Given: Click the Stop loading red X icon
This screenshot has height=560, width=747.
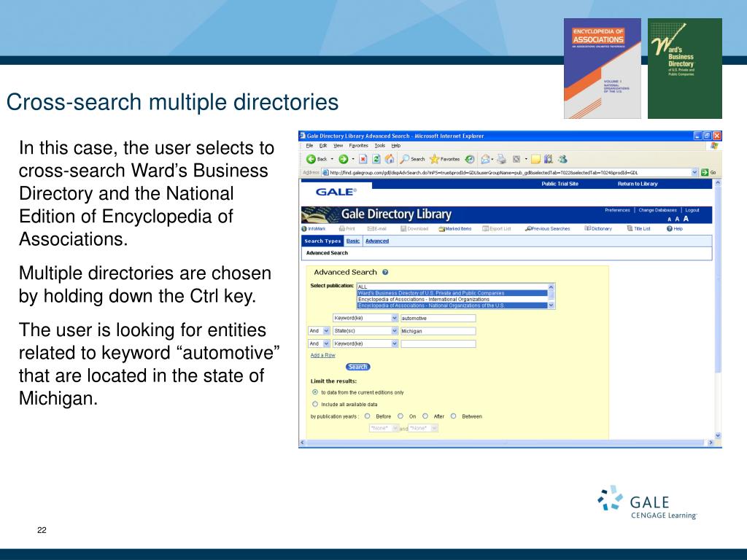Looking at the screenshot, I should pyautogui.click(x=363, y=159).
